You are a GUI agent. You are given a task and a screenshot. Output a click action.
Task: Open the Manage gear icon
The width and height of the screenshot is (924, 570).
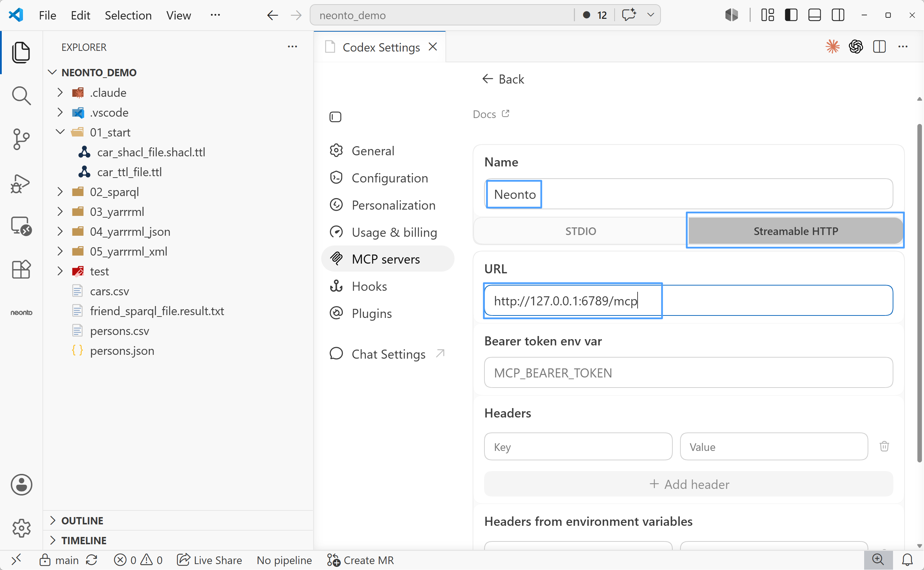(22, 528)
